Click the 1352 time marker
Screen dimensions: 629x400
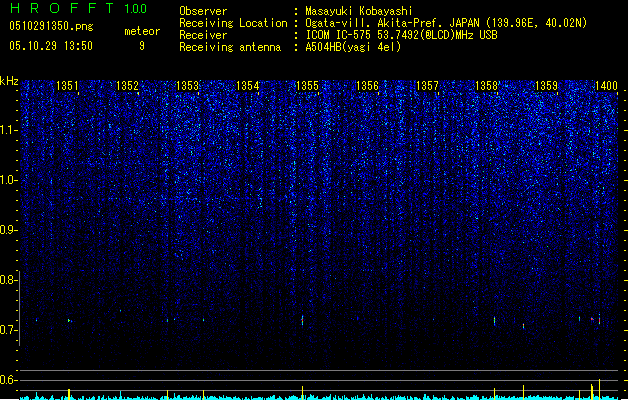[x=127, y=86]
